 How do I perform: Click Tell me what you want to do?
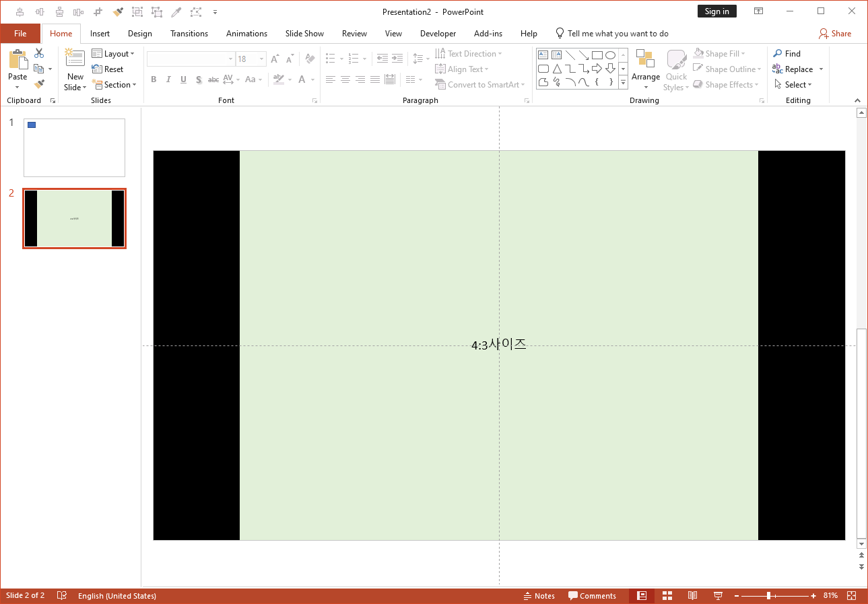pos(611,33)
